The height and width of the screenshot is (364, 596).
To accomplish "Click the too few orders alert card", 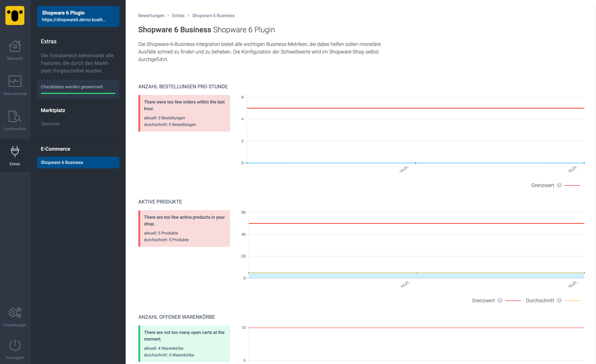I will tap(184, 113).
